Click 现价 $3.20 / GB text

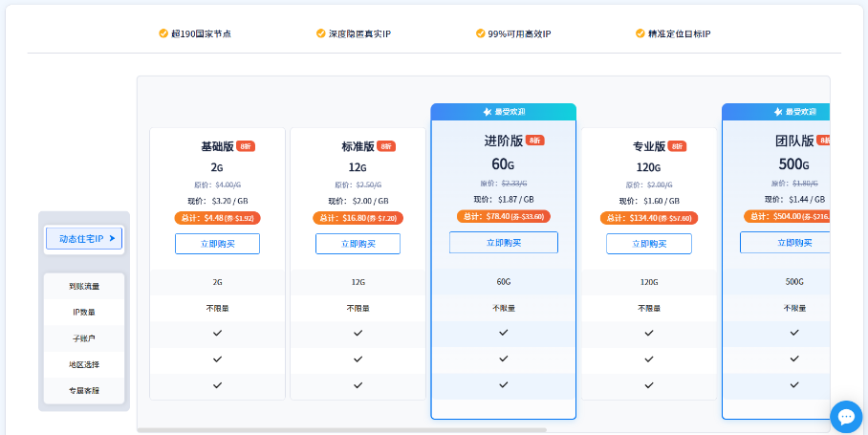click(217, 201)
